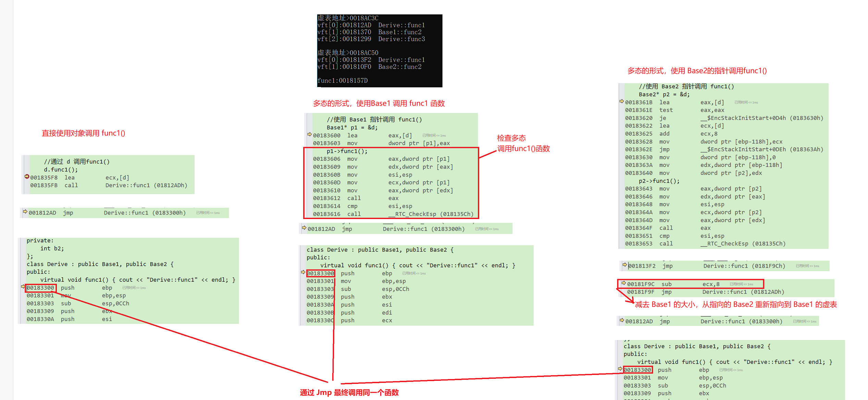Select instruction 00181F9F jmp Derive::func1 (01812ADh)

706,292
